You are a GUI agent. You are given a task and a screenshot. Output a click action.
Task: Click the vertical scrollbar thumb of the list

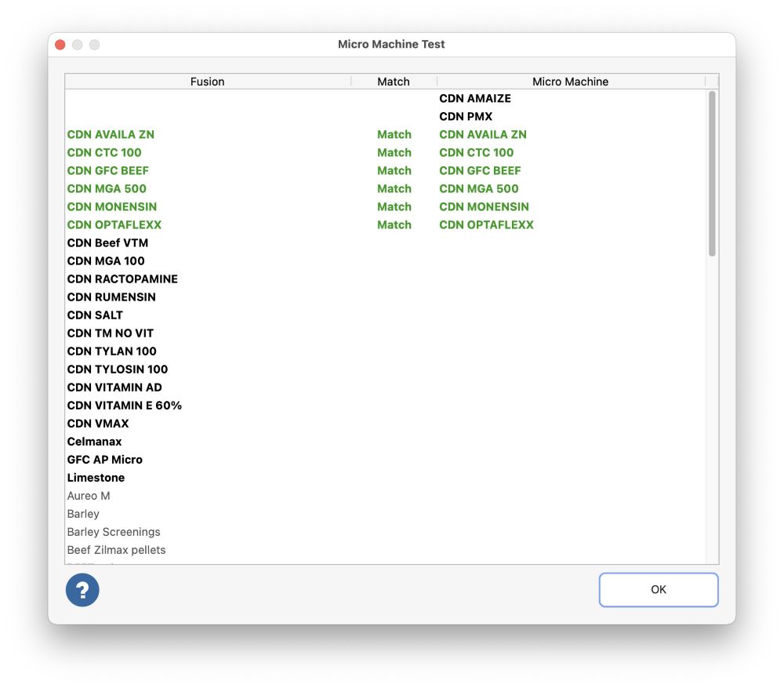coord(712,173)
